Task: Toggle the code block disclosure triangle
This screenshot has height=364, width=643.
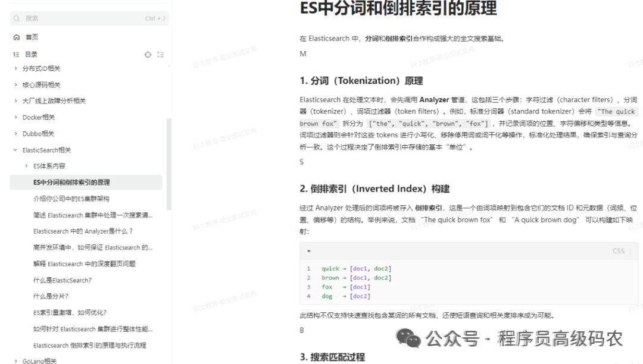Action: click(x=309, y=251)
